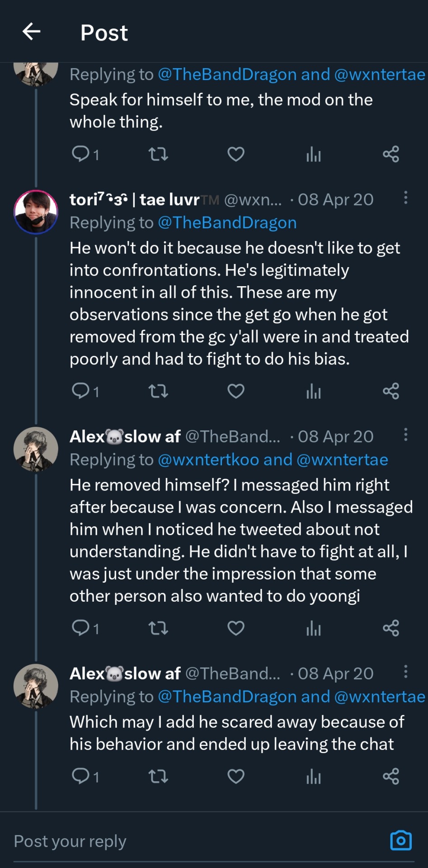Tap the back arrow in the Post header
The height and width of the screenshot is (868, 428).
[32, 32]
